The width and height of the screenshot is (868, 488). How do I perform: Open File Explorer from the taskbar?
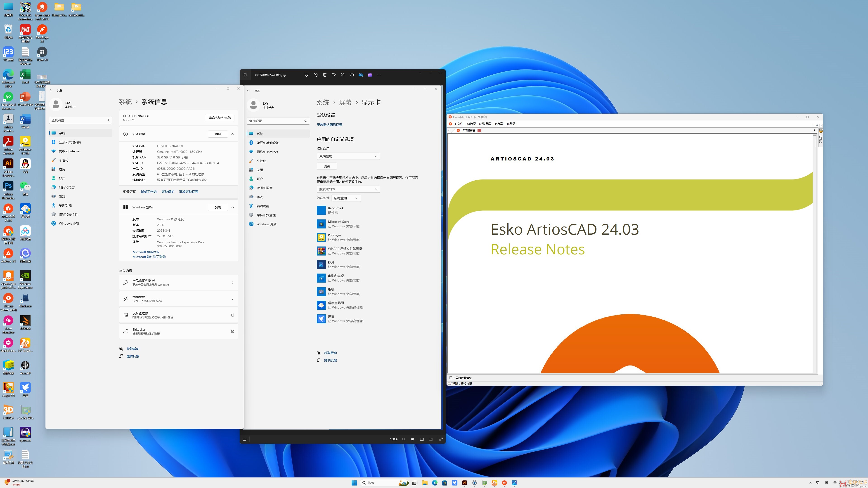tap(425, 483)
